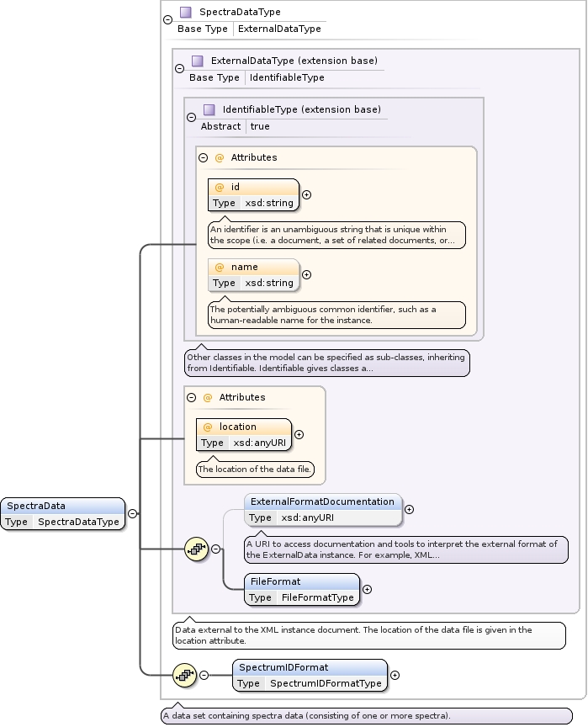Collapse the Attributes group containing location
This screenshot has height=727, width=588.
tap(191, 397)
